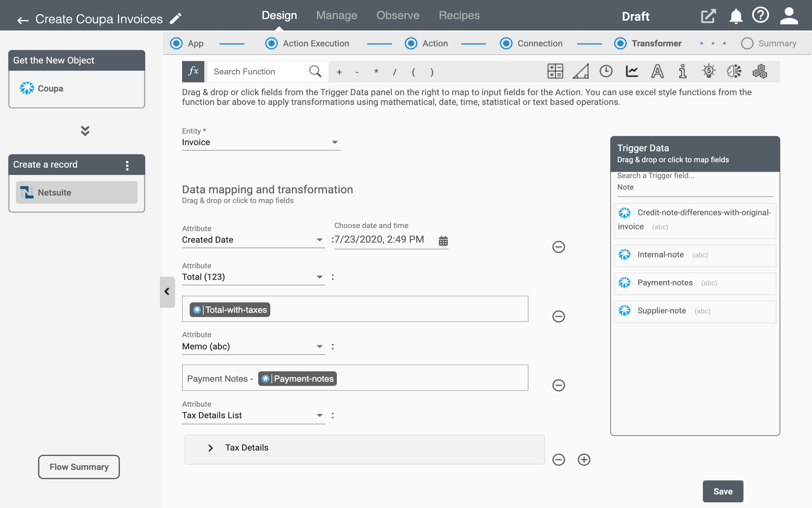
Task: Insert the multiply asterisk operator
Action: pos(376,71)
